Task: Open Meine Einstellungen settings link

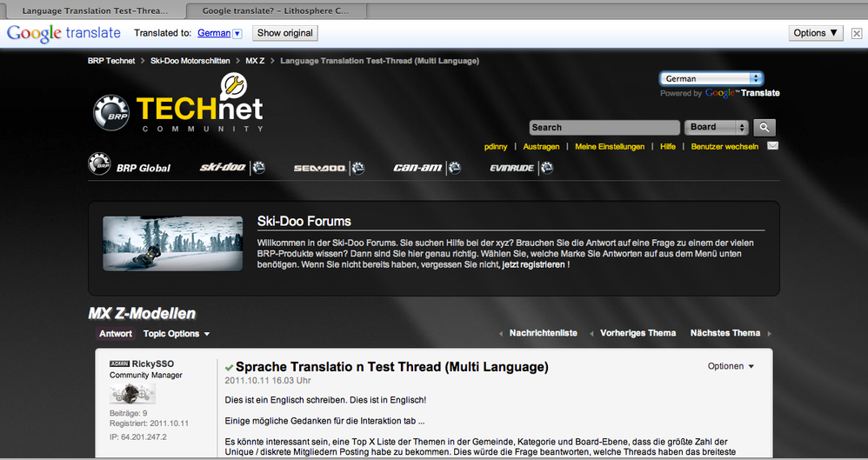Action: tap(610, 147)
